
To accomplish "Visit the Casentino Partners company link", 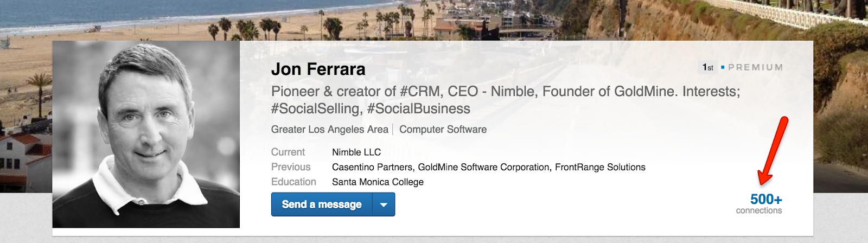I will coord(372,167).
